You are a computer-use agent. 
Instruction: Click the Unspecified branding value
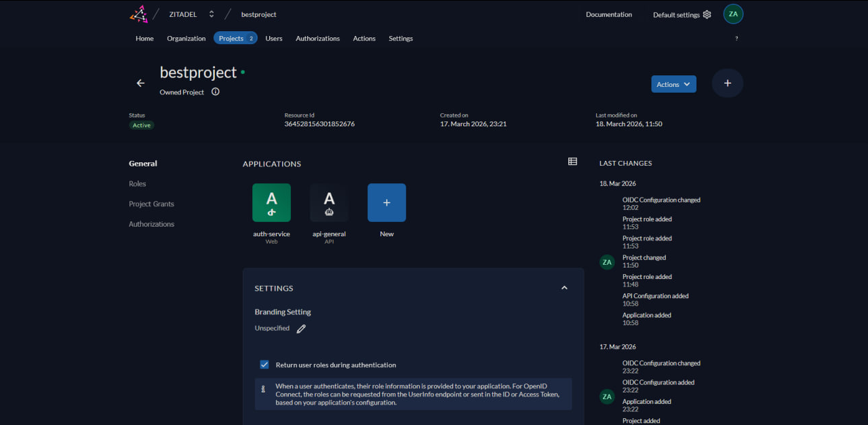[272, 329]
